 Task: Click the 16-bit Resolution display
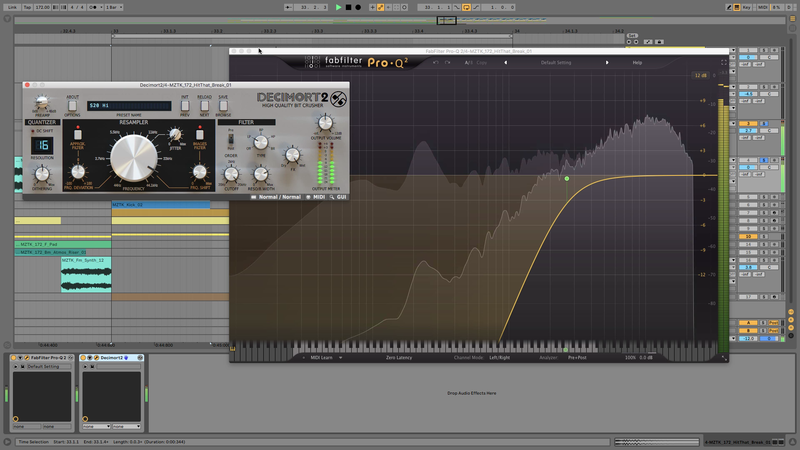42,145
